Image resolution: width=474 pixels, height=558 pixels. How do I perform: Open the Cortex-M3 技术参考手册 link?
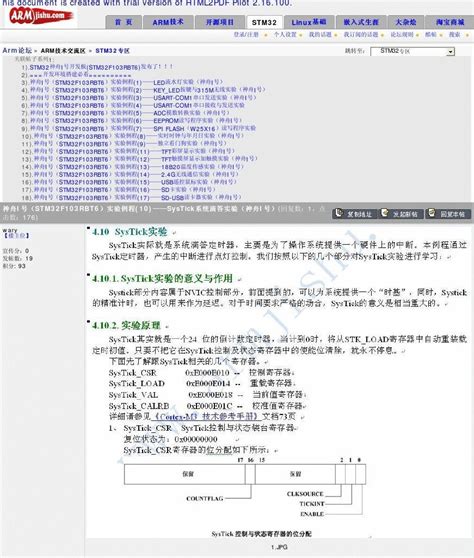pyautogui.click(x=207, y=416)
